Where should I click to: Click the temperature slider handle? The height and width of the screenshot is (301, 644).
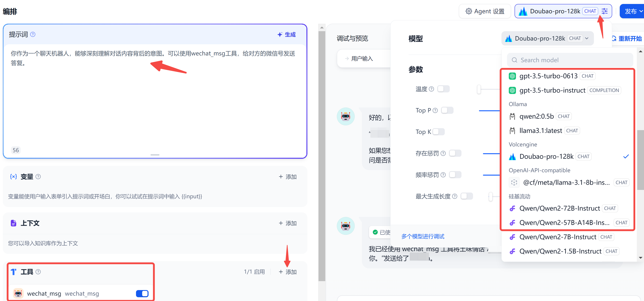[x=479, y=89]
